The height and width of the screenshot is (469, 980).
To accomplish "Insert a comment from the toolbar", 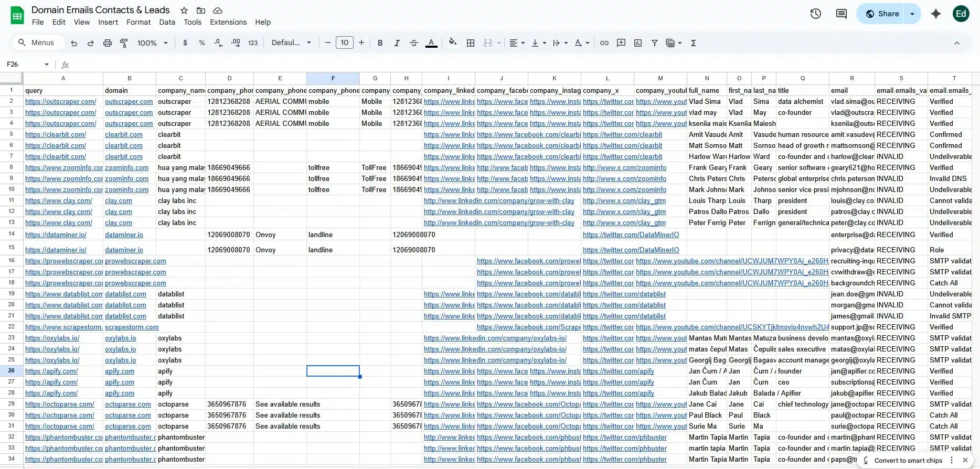I will 621,43.
